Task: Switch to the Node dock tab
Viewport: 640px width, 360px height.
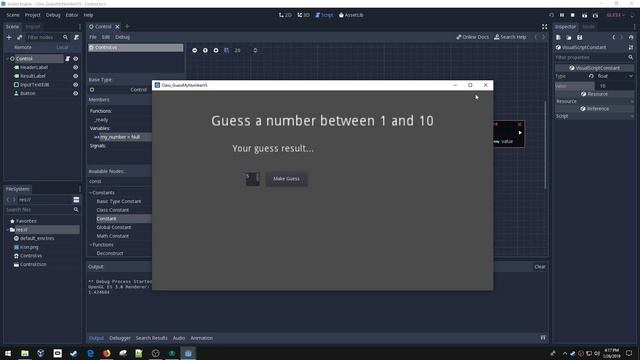Action: click(588, 27)
